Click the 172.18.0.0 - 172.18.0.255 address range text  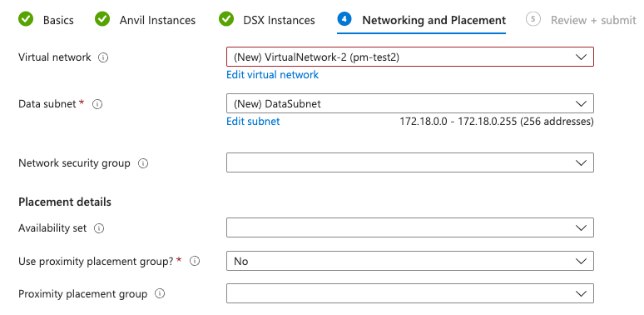(x=497, y=122)
